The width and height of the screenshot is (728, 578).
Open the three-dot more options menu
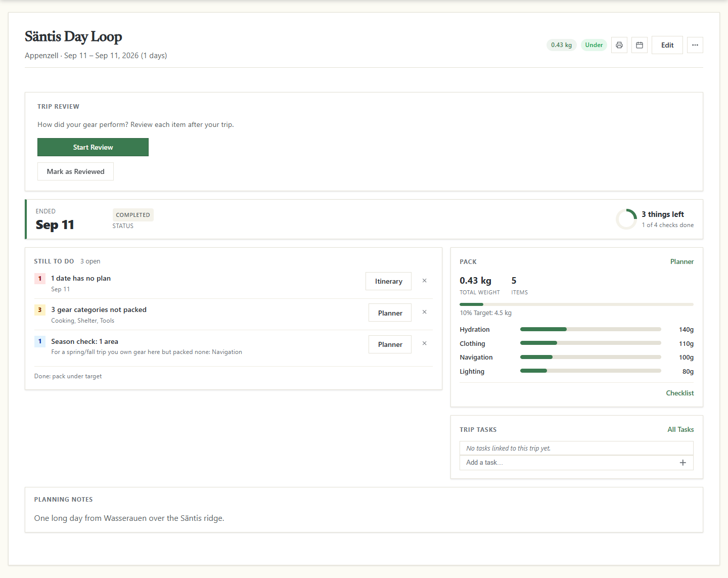695,45
